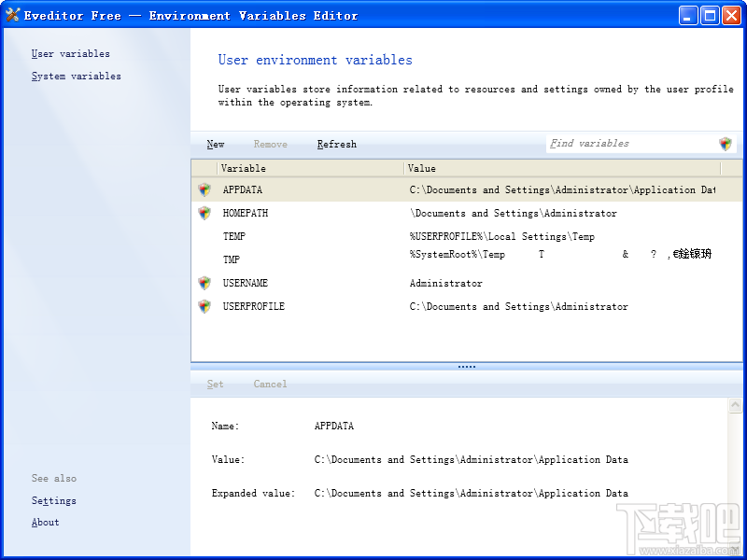This screenshot has width=747, height=560.
Task: Click the shield icon beside USERNAME
Action: pos(204,283)
